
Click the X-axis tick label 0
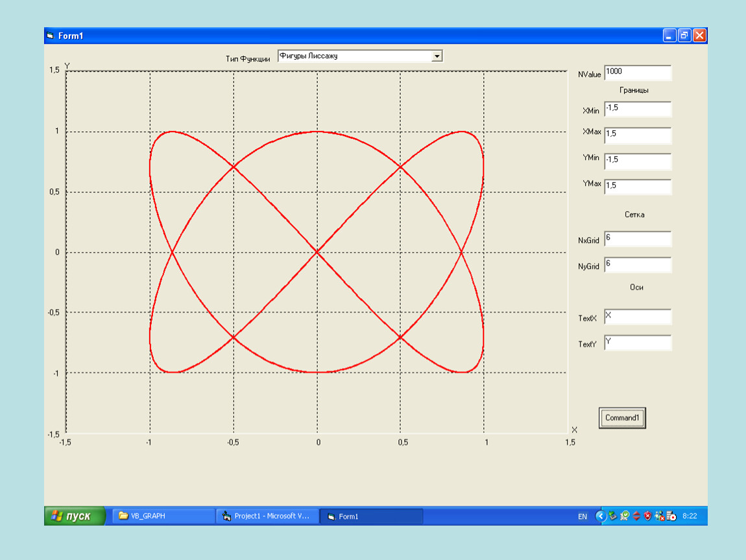pos(319,443)
